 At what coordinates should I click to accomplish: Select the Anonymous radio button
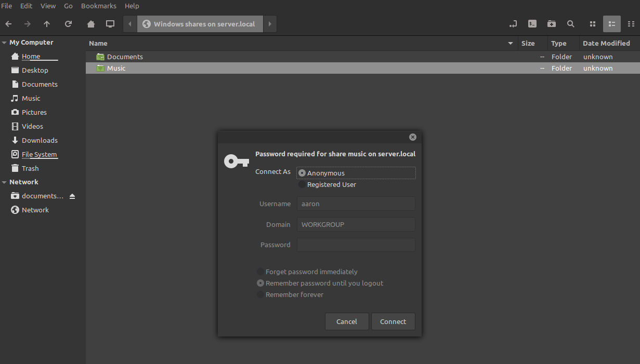(302, 173)
